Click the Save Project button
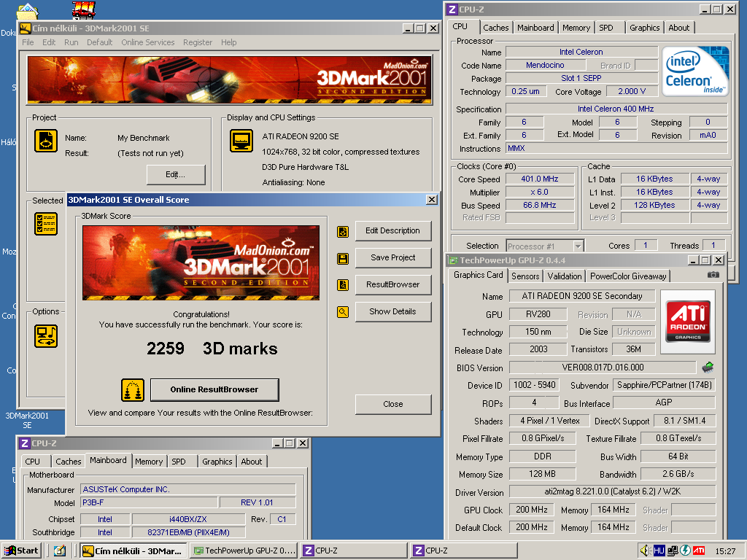747x560 pixels. coord(393,257)
